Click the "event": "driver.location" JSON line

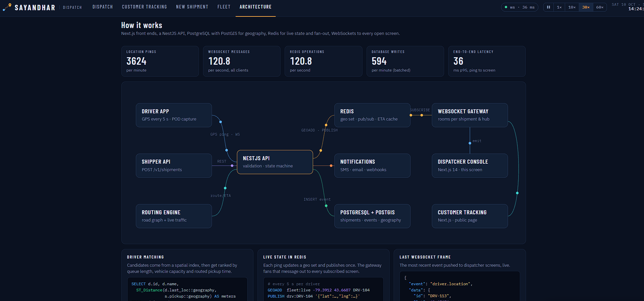click(441, 284)
